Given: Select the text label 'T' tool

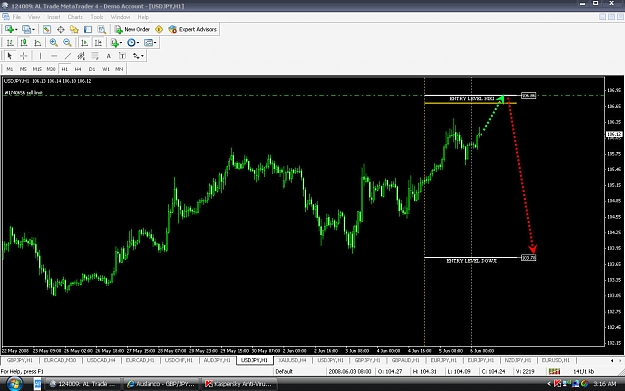Looking at the screenshot, I should click(x=122, y=56).
